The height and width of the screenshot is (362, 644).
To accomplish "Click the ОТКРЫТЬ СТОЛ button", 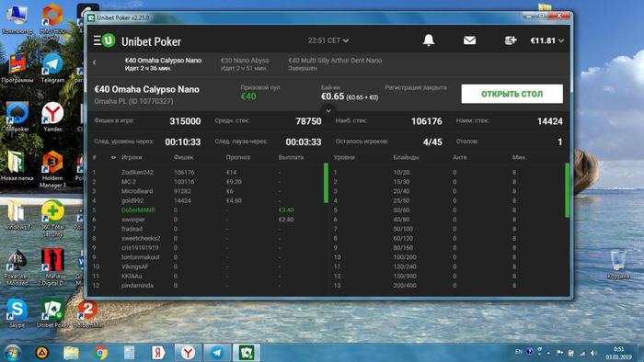I will point(512,94).
